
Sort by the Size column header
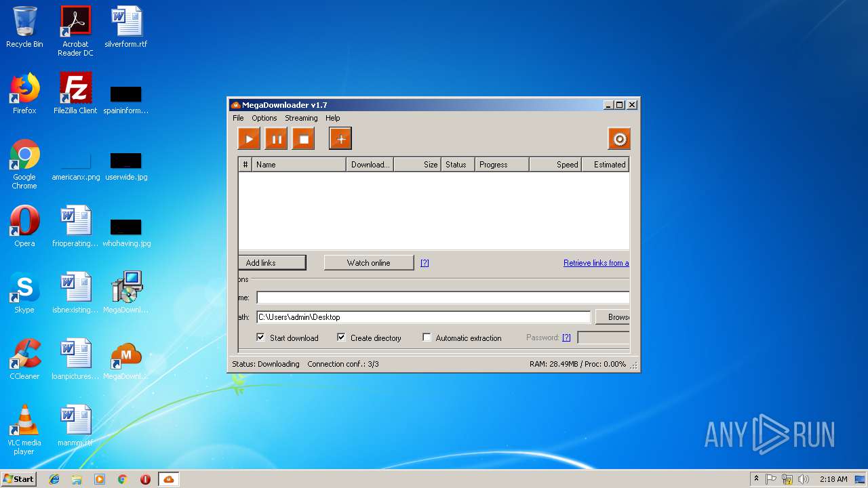(417, 165)
